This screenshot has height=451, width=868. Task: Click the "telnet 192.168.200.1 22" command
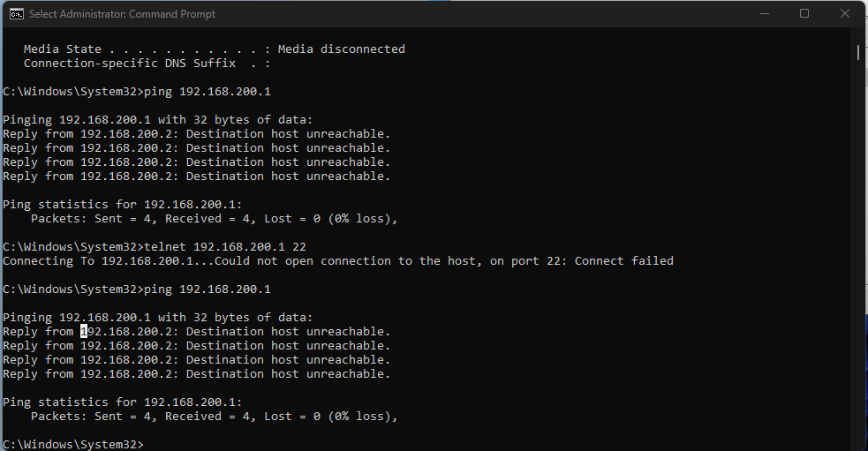point(224,247)
